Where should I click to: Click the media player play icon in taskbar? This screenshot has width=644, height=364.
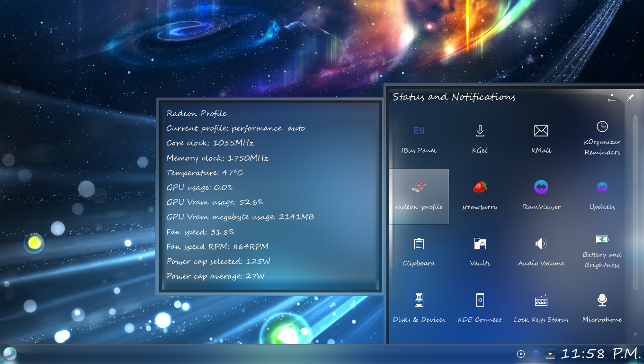[521, 354]
